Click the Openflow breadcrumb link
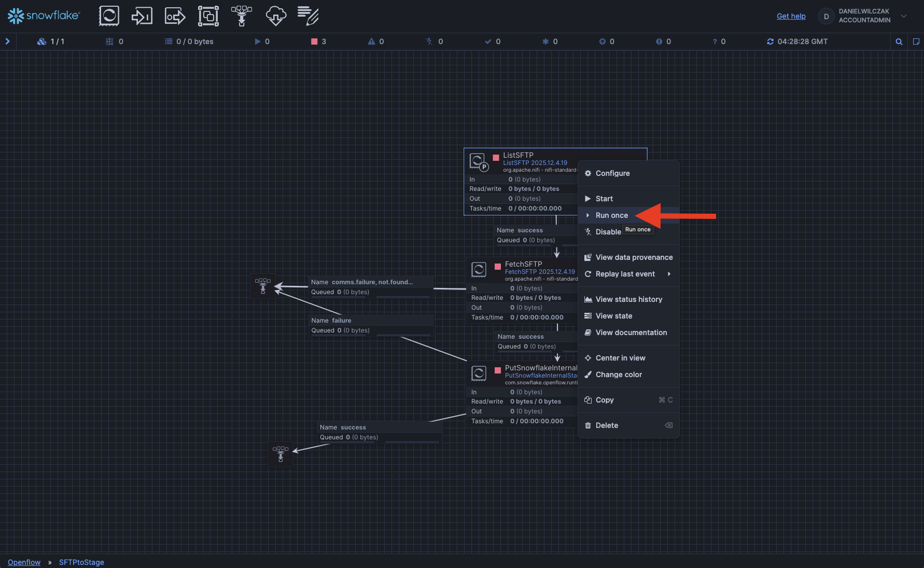The width and height of the screenshot is (924, 568). 24,562
